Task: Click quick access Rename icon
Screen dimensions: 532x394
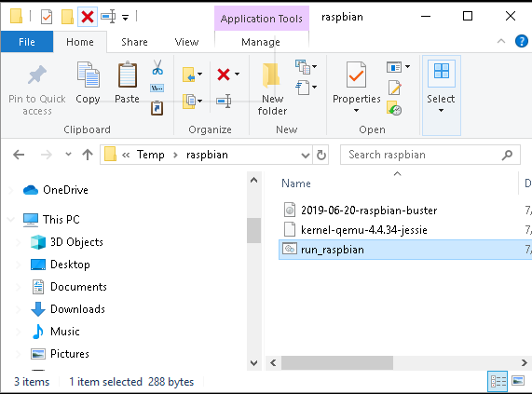Action: pyautogui.click(x=108, y=17)
